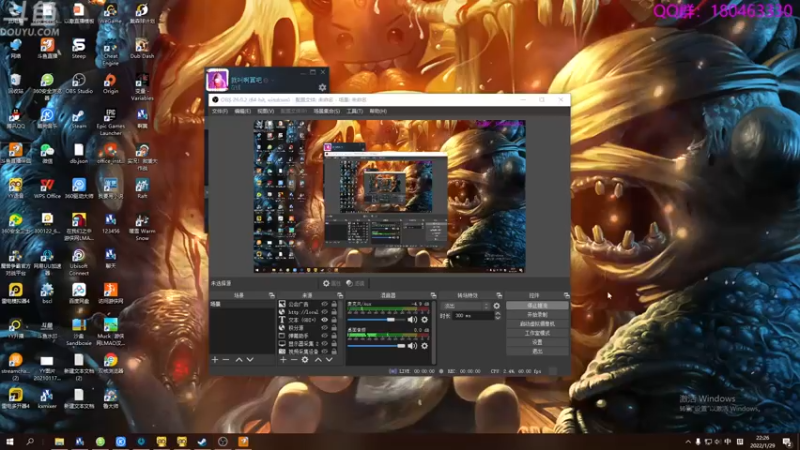Mute the 麦克风/Aux audio channel

(412, 320)
